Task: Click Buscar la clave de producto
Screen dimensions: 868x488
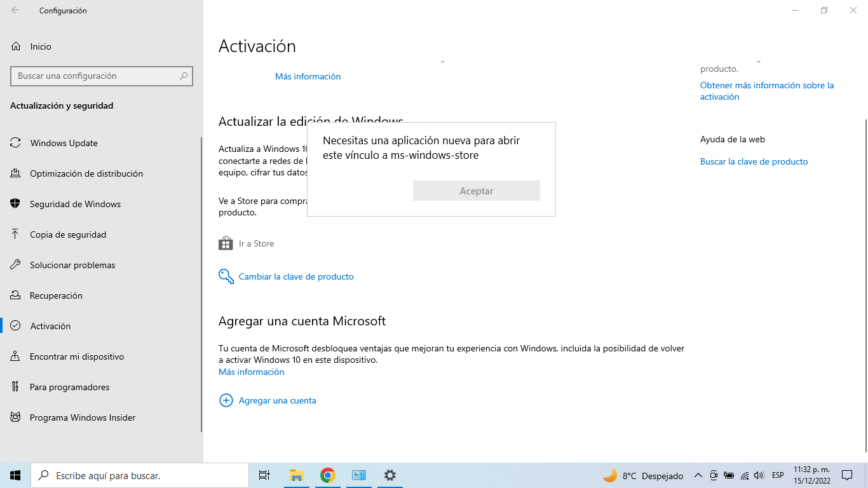Action: tap(754, 161)
